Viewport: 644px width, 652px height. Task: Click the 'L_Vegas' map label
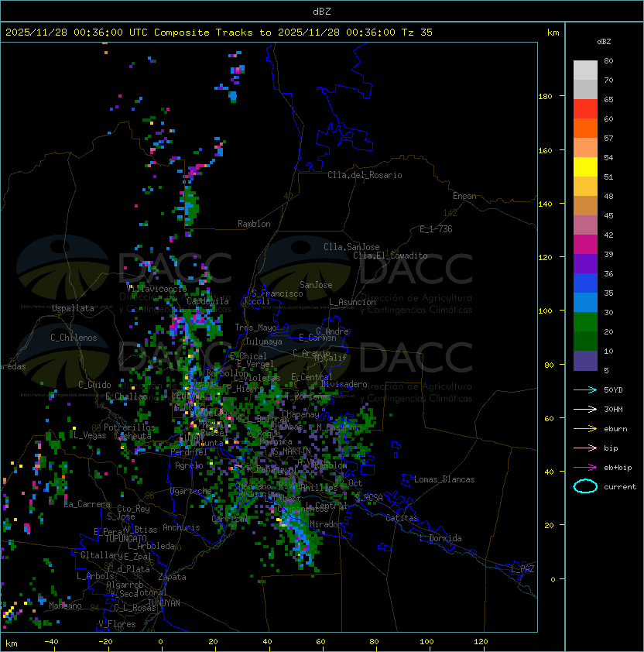[x=90, y=435]
